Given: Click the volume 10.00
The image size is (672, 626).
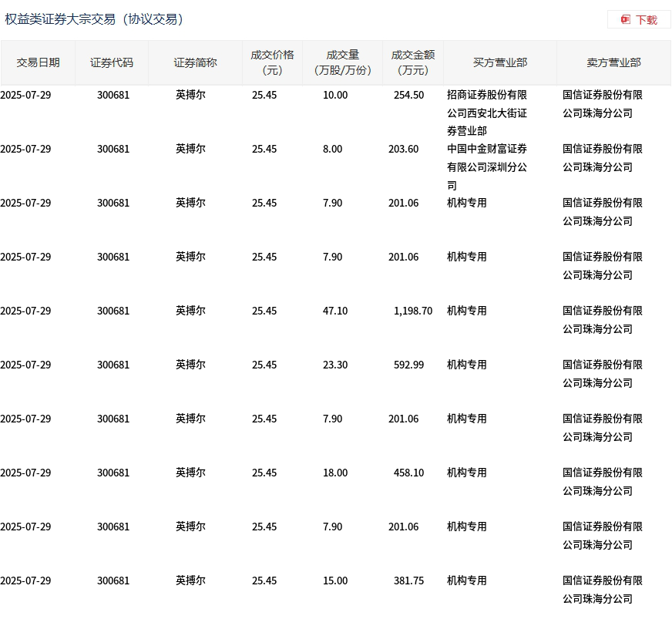Looking at the screenshot, I should pos(335,95).
